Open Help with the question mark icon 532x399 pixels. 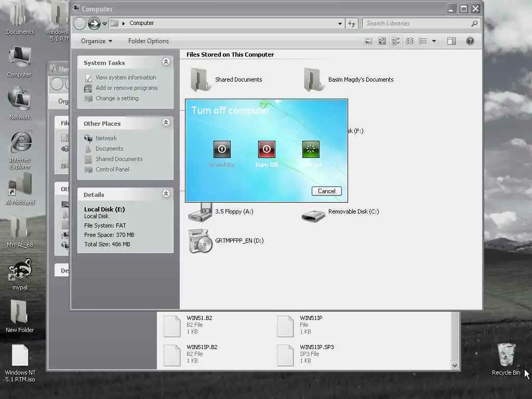470,41
